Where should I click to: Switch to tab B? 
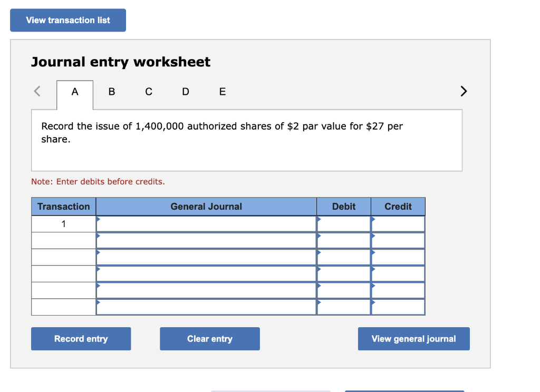pos(112,92)
